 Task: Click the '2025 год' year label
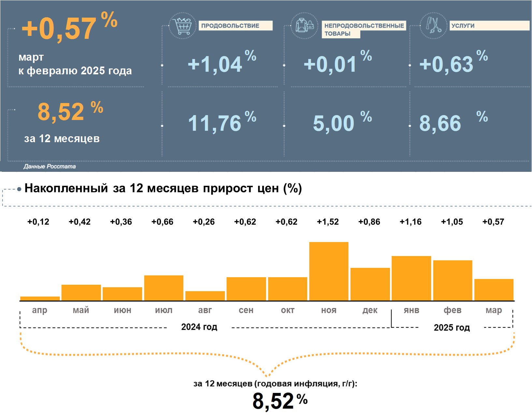452,327
